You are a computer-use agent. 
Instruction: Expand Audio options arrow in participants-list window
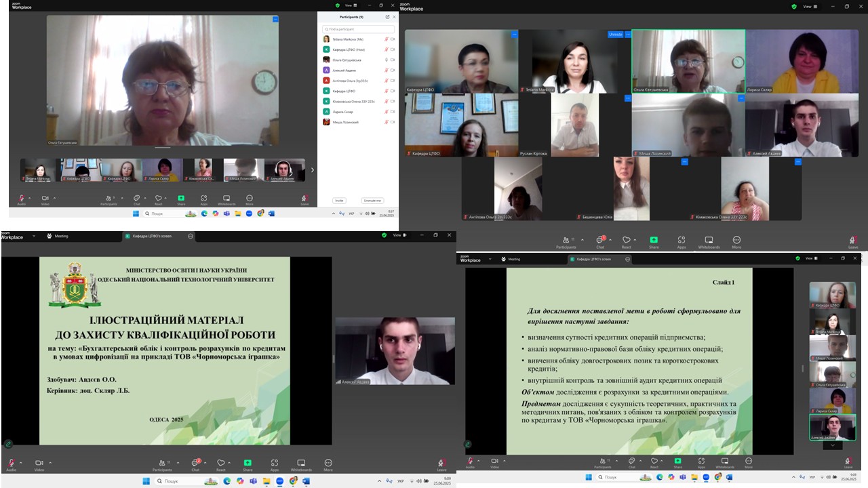tap(29, 198)
